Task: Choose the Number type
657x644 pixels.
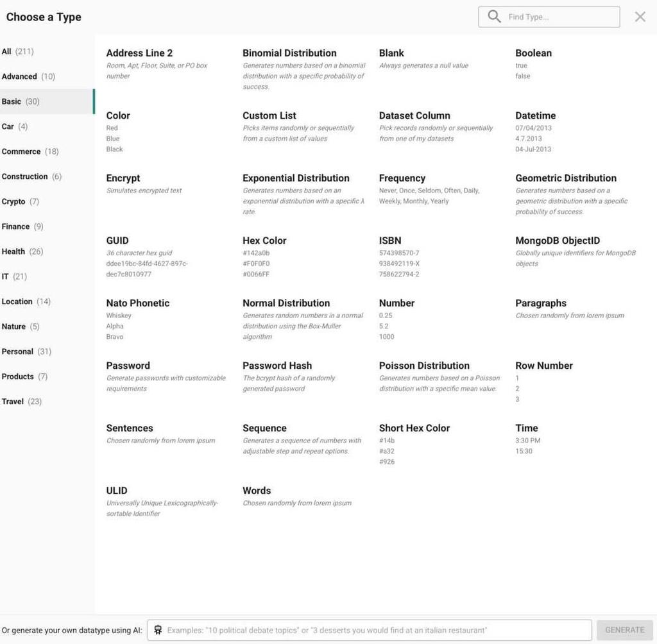Action: click(397, 303)
